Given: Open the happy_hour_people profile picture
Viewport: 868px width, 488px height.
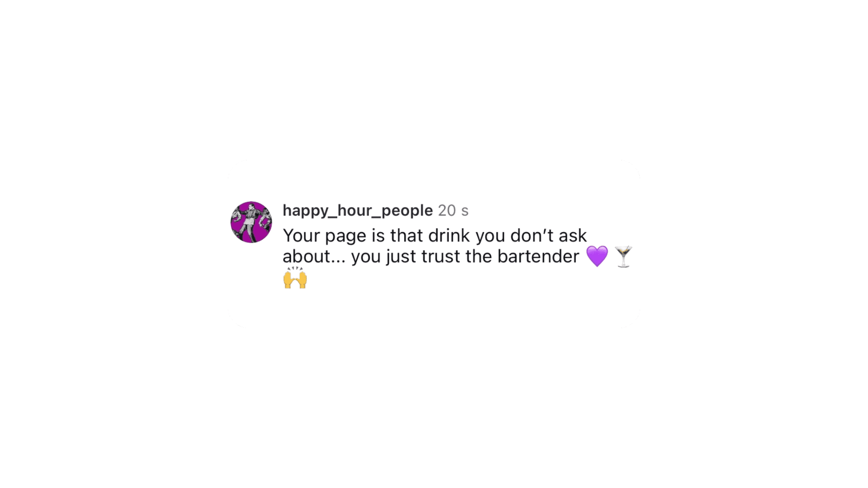Looking at the screenshot, I should click(x=251, y=222).
